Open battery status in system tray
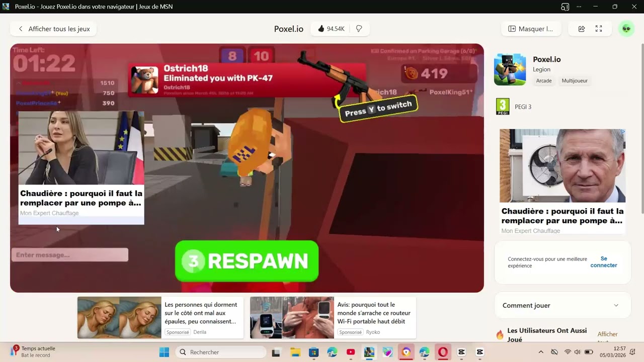This screenshot has height=362, width=644. coord(589,352)
